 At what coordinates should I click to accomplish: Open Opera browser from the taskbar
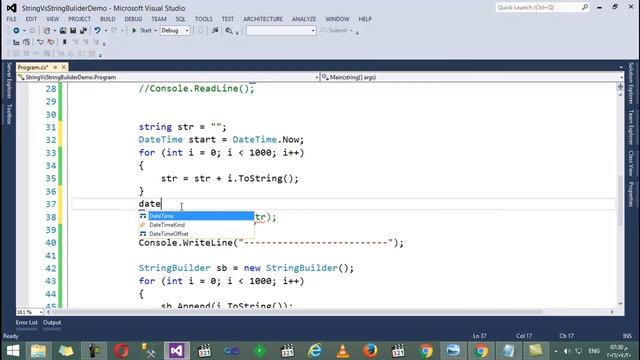point(121,351)
